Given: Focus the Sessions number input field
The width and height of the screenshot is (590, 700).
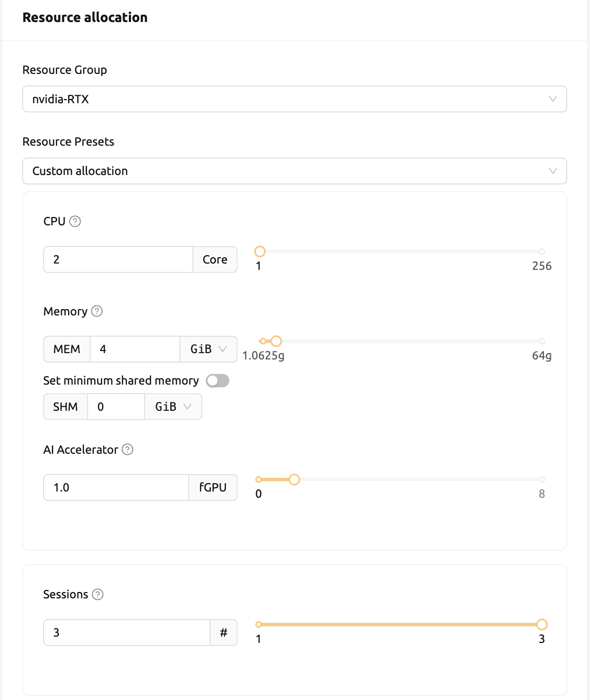Looking at the screenshot, I should (x=127, y=632).
